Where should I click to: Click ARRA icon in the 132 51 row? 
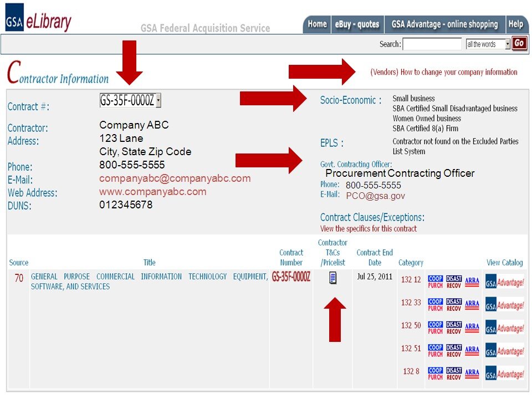point(472,350)
